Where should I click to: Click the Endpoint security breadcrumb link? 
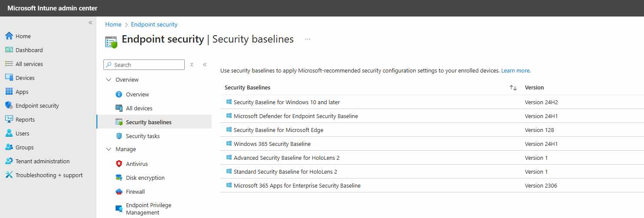[154, 24]
